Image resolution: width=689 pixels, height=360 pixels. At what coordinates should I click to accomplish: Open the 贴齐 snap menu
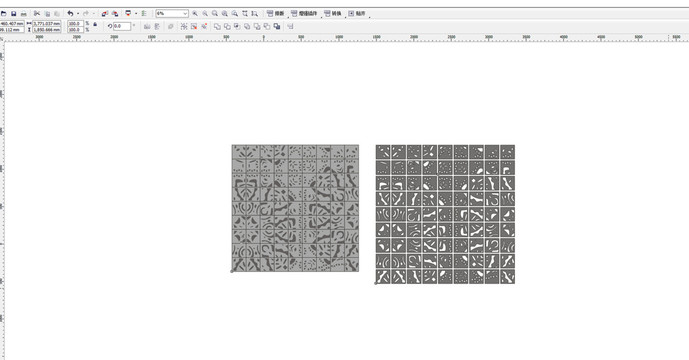click(357, 14)
